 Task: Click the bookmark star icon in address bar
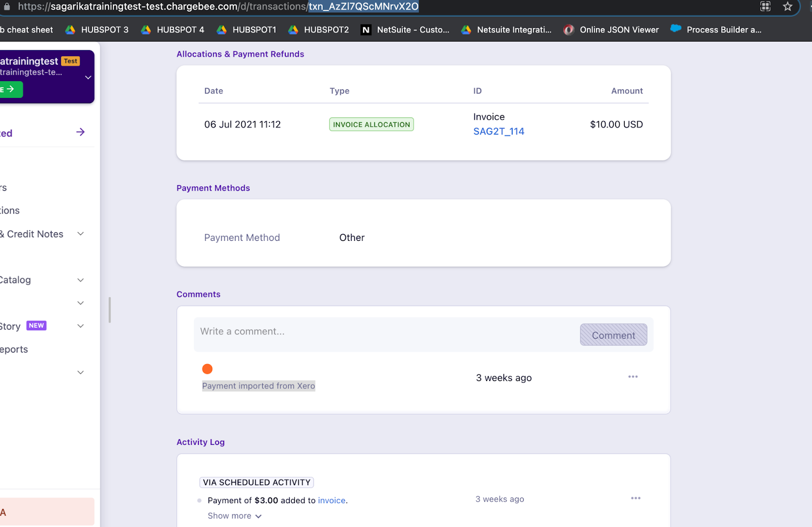coord(787,7)
